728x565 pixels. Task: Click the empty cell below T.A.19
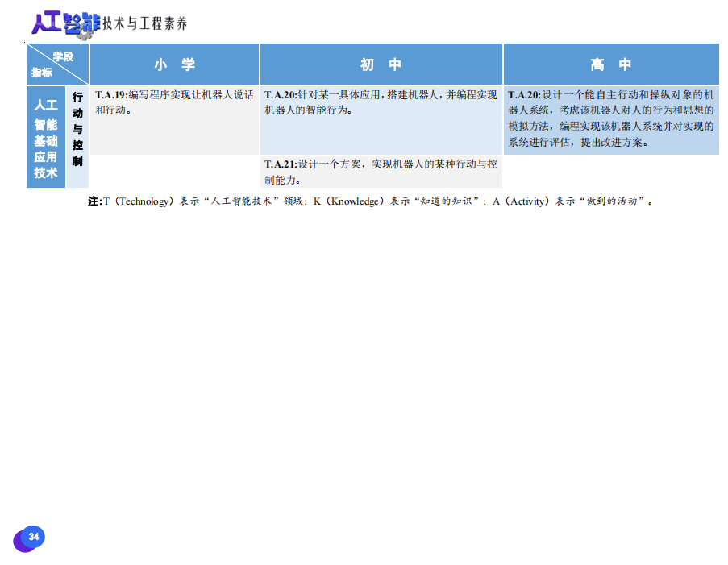[x=174, y=172]
